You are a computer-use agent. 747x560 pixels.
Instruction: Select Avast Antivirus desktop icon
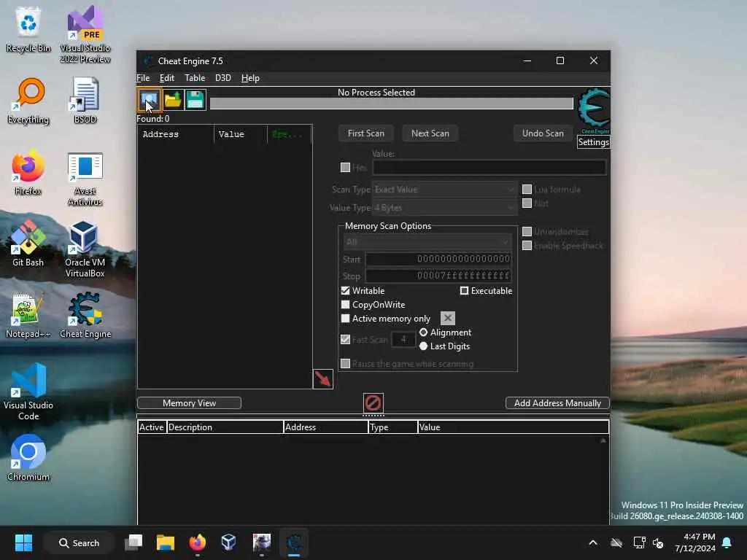pos(85,179)
